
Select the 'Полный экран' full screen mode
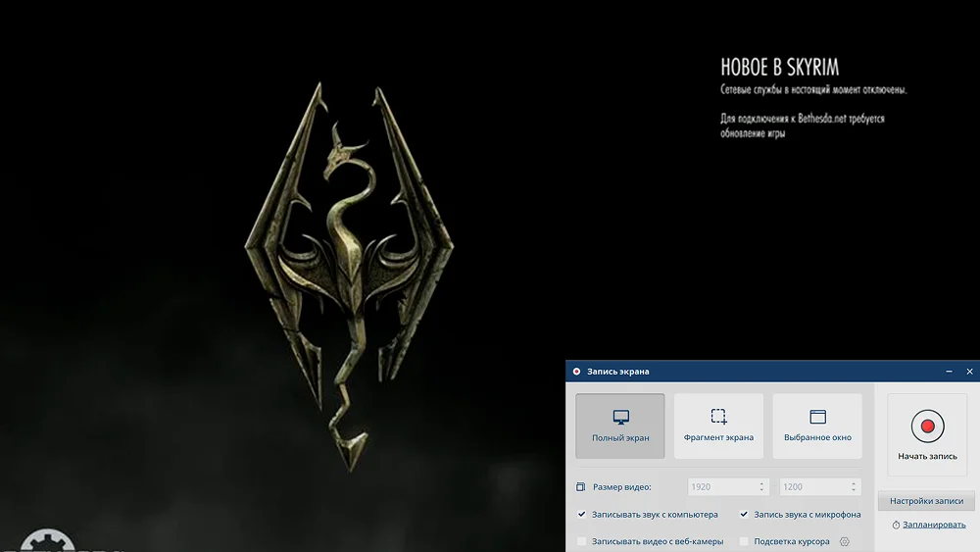pos(619,426)
